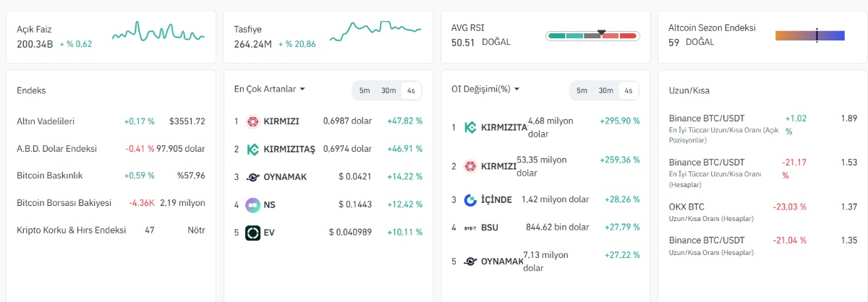The height and width of the screenshot is (302, 868).
Task: Click the 844,62 bin dolar value
Action: (556, 227)
